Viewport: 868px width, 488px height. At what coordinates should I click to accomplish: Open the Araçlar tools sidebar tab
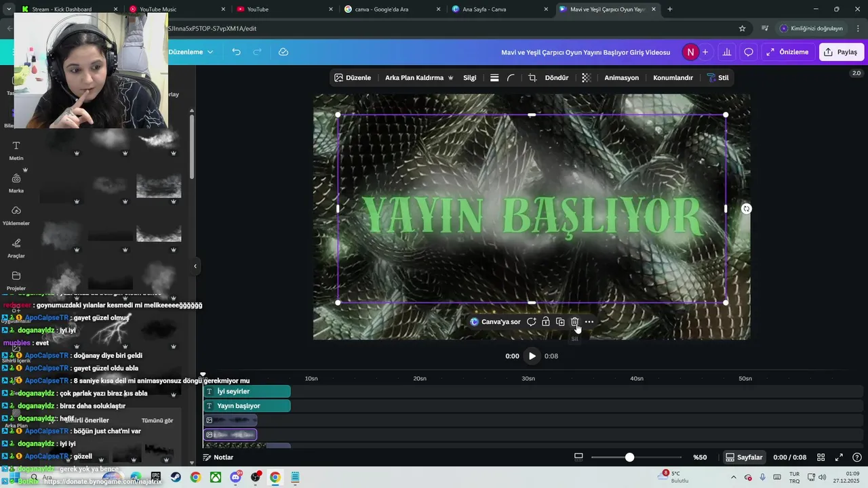click(16, 248)
